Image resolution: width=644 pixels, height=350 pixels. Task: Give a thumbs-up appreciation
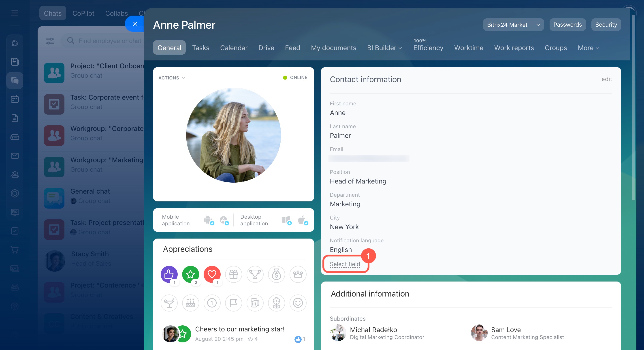(169, 274)
